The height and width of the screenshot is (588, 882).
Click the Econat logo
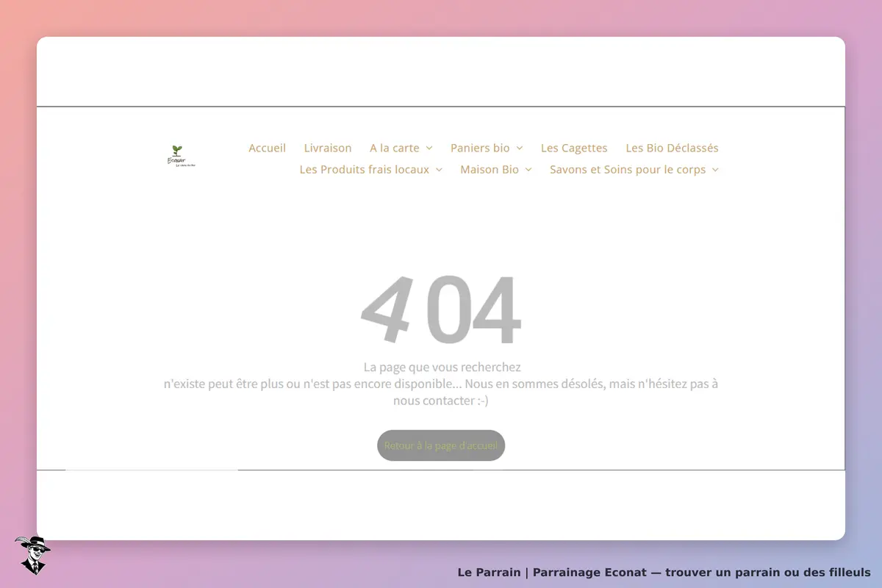(x=180, y=157)
